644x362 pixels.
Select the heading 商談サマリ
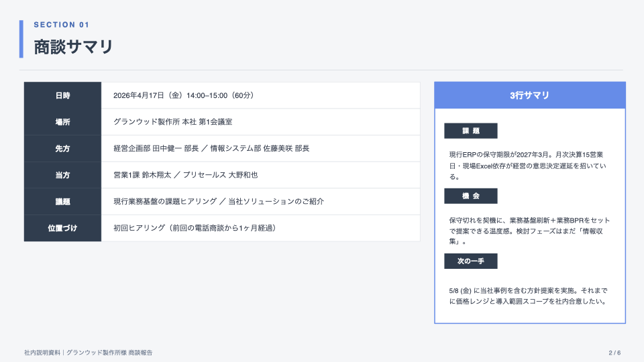[73, 47]
